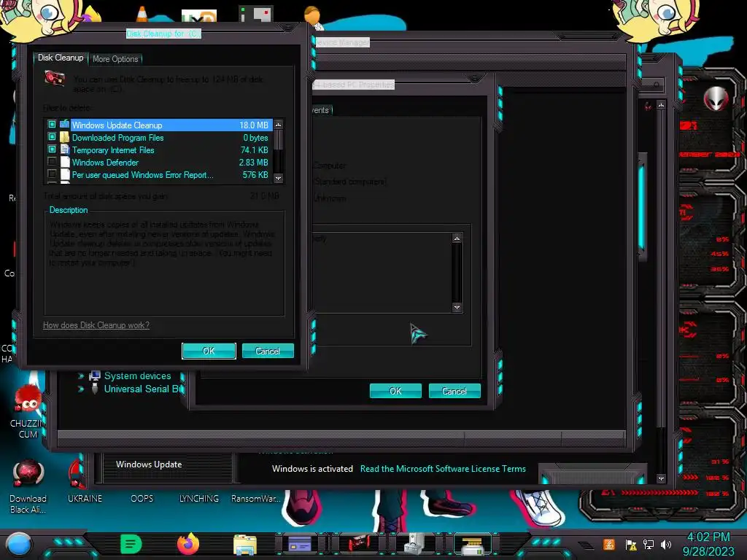
Task: Click the Downloaded Program Files folder icon
Action: pyautogui.click(x=65, y=137)
